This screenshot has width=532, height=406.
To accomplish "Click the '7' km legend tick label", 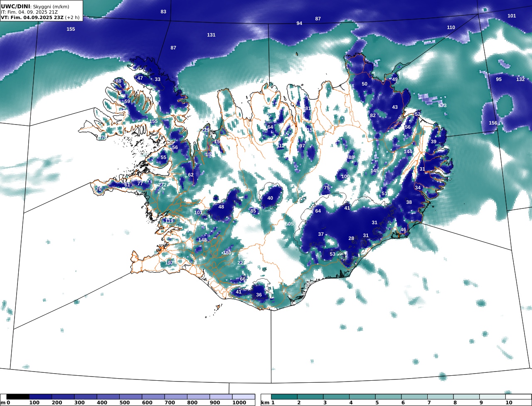I will [429, 403].
